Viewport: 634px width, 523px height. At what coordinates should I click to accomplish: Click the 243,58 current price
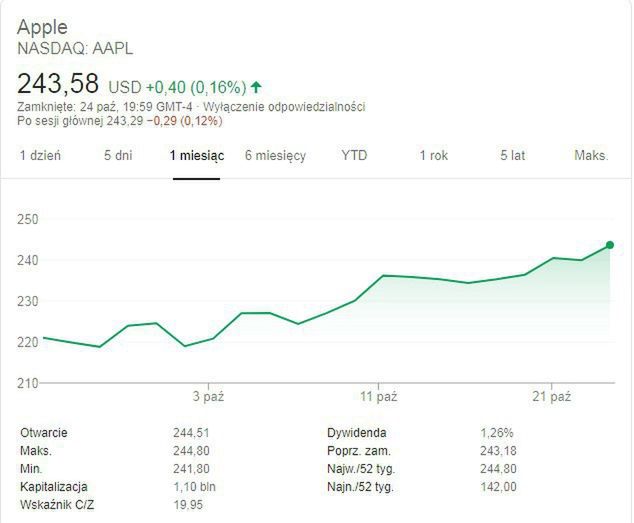point(59,83)
